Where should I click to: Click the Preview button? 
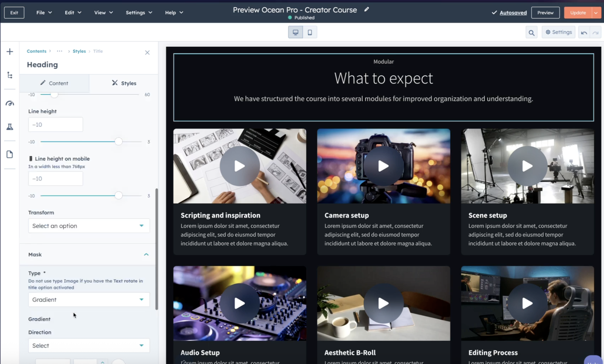coord(545,12)
